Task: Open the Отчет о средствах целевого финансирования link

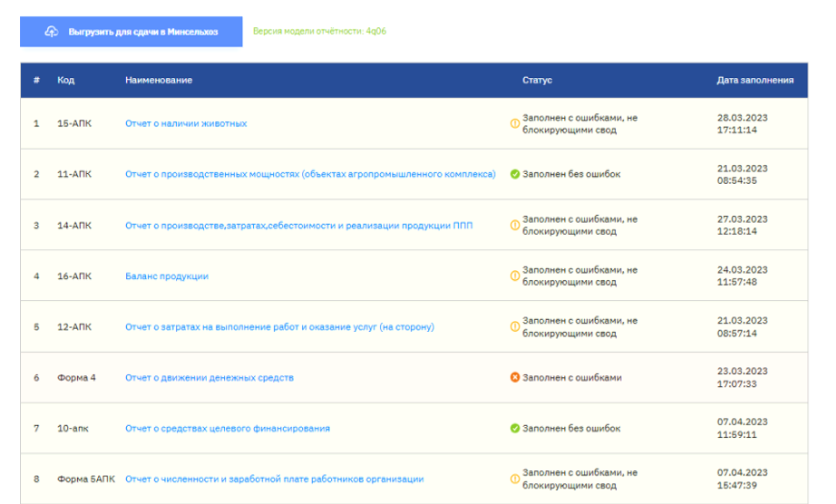Action: pos(228,428)
